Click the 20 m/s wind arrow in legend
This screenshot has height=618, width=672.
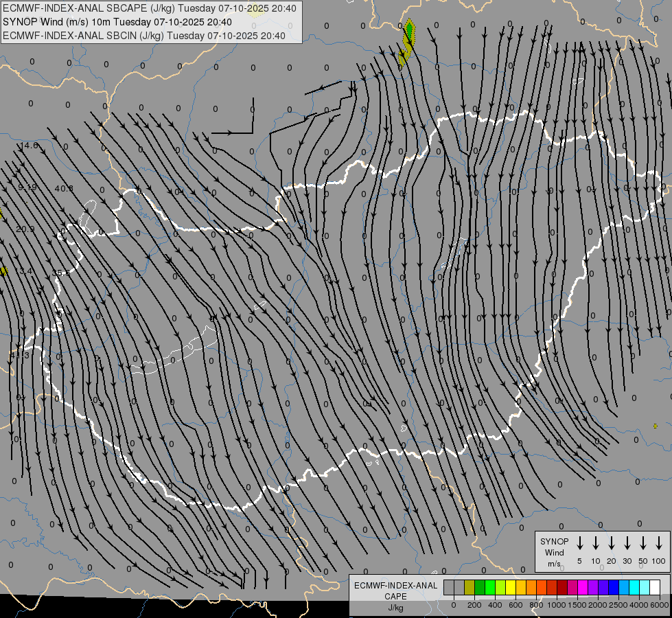[612, 543]
